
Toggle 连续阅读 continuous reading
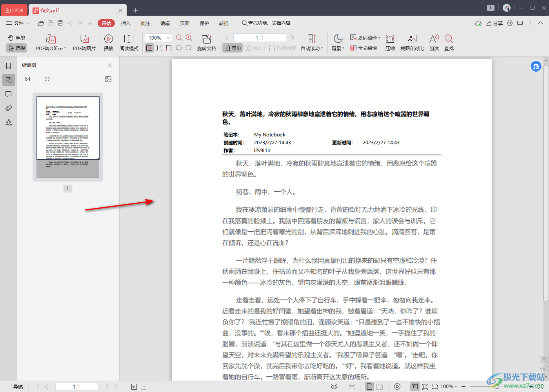pyautogui.click(x=282, y=48)
